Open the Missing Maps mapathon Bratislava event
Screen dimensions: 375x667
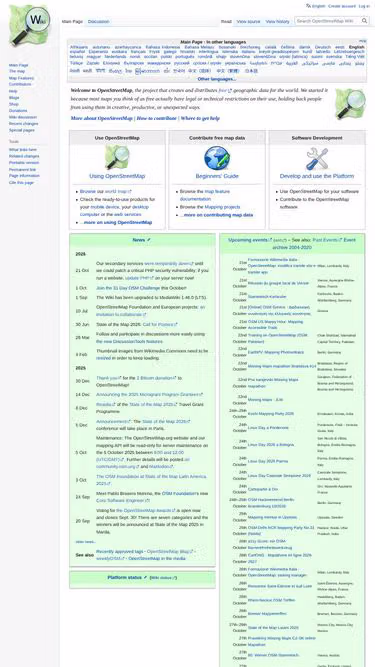(282, 366)
